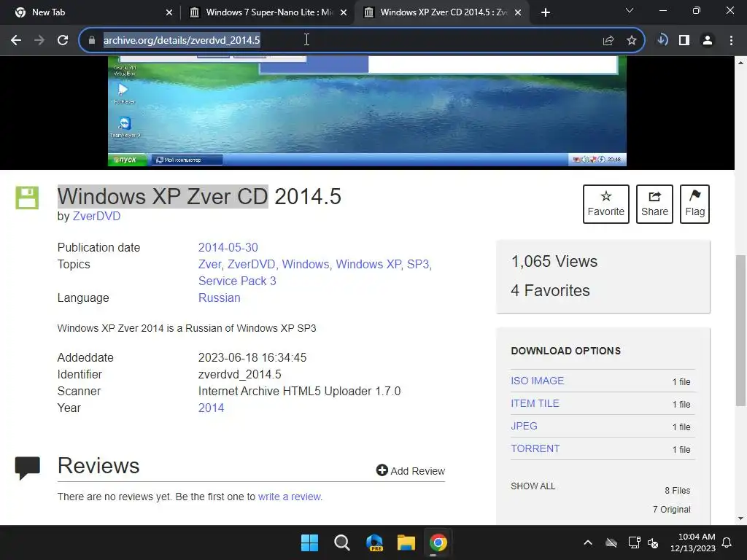Click the address bar URL
The image size is (747, 560).
(x=182, y=40)
